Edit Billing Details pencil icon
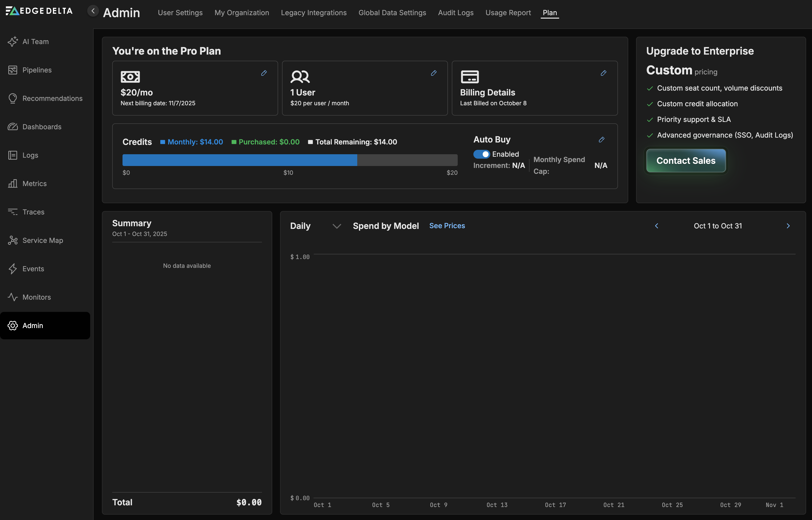Viewport: 812px width, 520px height. [x=603, y=73]
